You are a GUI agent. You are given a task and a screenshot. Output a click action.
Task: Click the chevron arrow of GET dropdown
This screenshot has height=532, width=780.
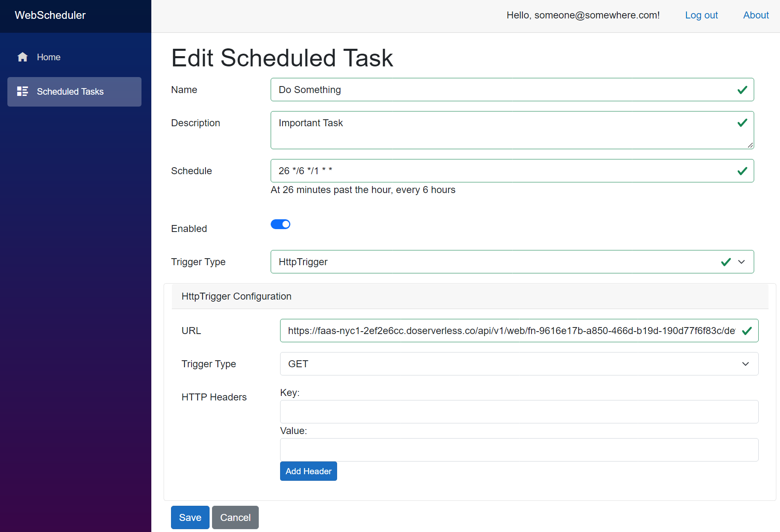(x=745, y=364)
